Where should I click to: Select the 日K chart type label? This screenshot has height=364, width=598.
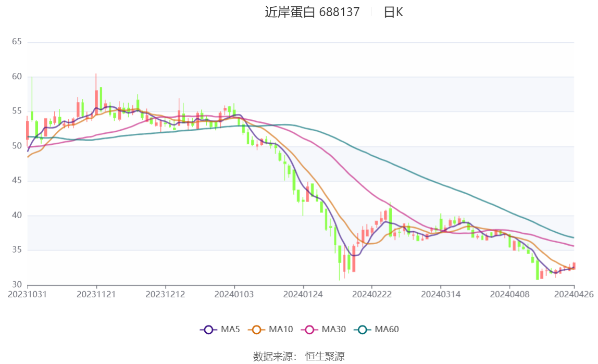393,12
